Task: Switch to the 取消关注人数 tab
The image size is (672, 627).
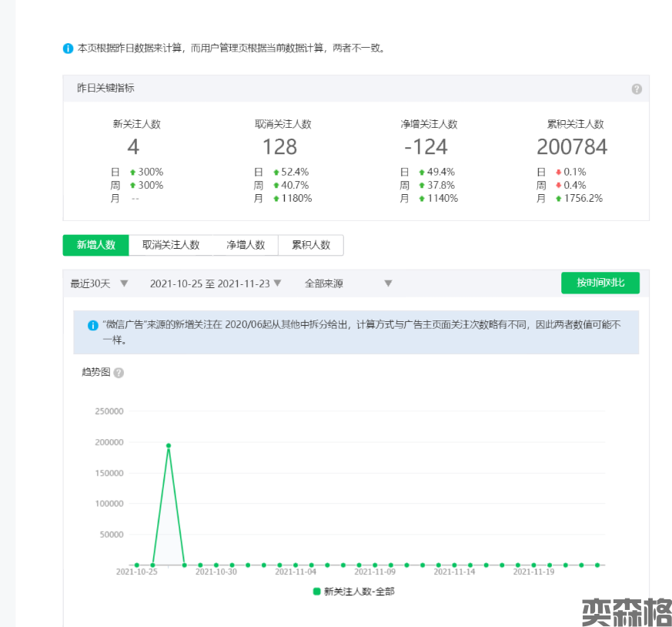Action: click(171, 245)
